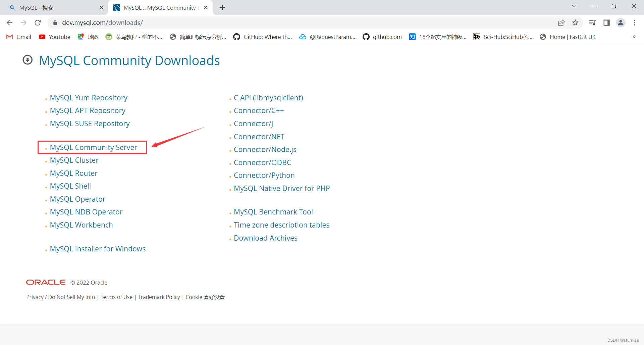Open the 简单理解污点分析 bookmark
Viewport: 644px width, 345px height.
click(198, 37)
